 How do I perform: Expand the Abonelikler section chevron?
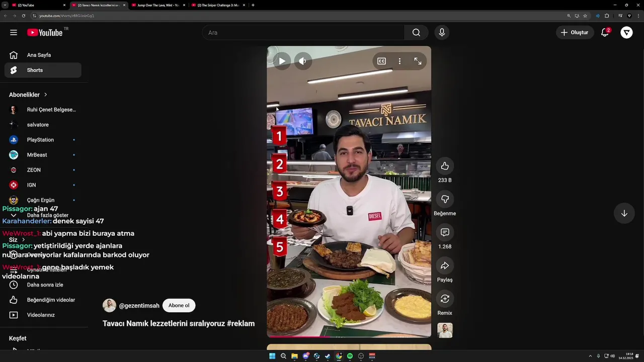[45, 95]
